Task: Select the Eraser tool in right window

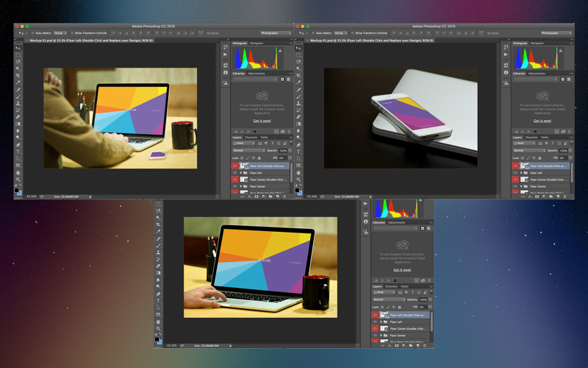Action: click(298, 117)
